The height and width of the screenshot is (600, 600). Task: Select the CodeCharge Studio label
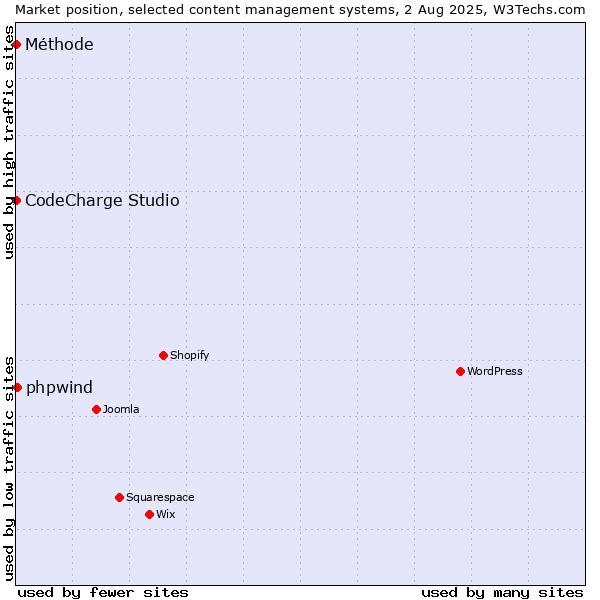point(102,201)
